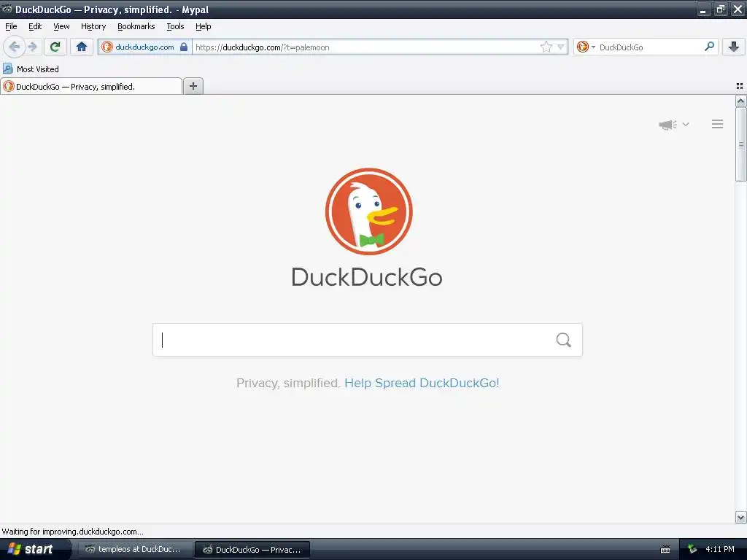
Task: Open the URL history dropdown arrow
Action: pos(561,47)
